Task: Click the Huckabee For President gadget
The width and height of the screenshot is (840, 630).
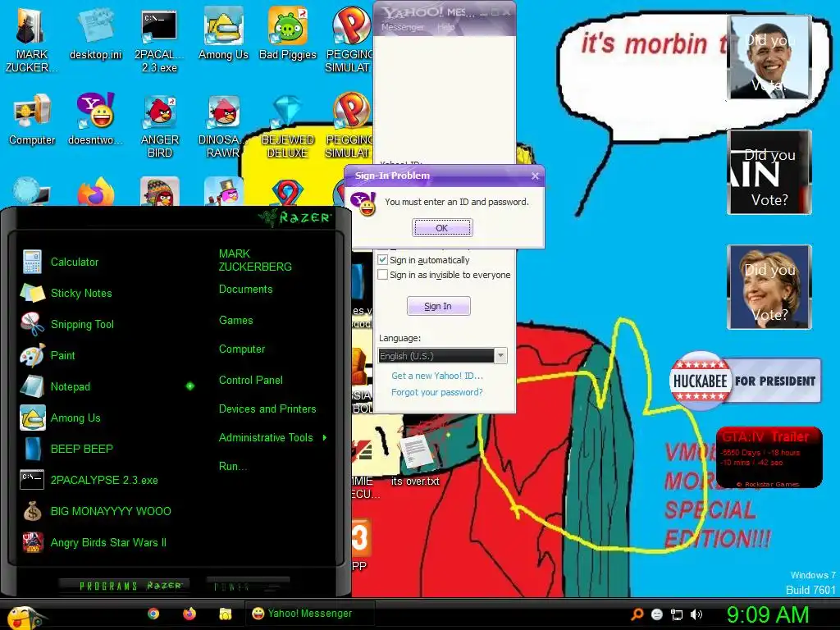Action: coord(745,381)
